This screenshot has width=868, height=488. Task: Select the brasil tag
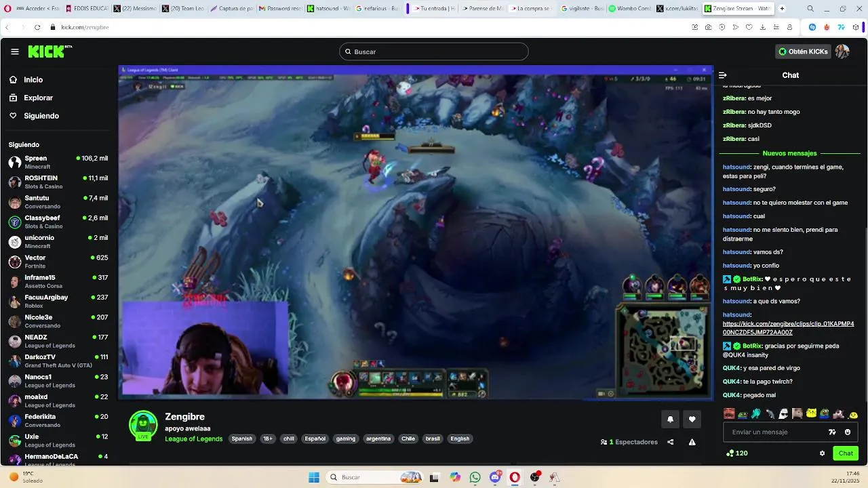point(433,439)
